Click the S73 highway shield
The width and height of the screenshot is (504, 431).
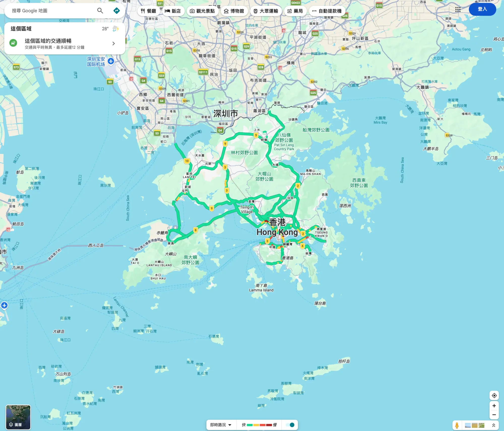[16, 67]
